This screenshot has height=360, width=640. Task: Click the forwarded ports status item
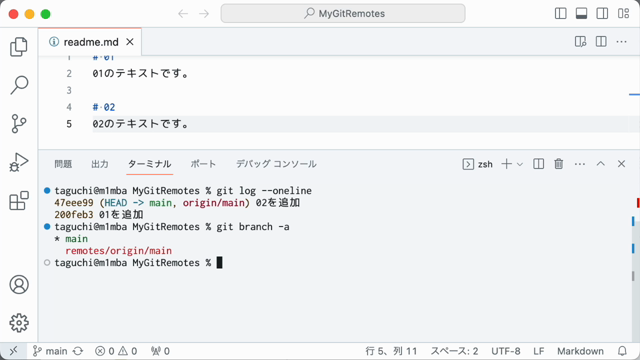[160, 351]
